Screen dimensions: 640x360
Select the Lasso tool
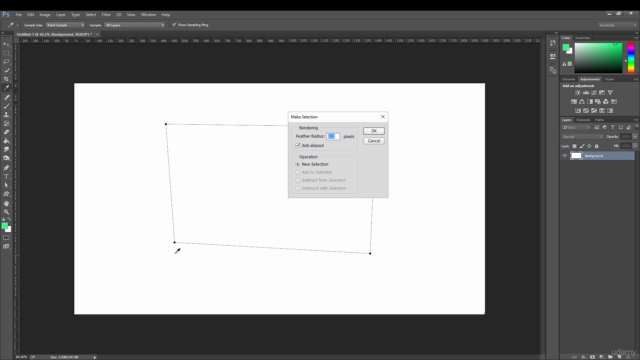(x=6, y=62)
